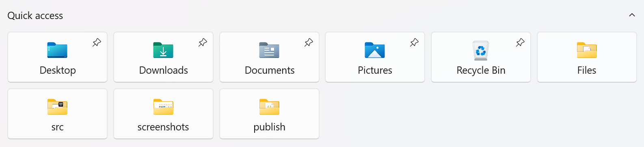Select the Recycle Bin label text
The width and height of the screenshot is (644, 147).
point(481,70)
